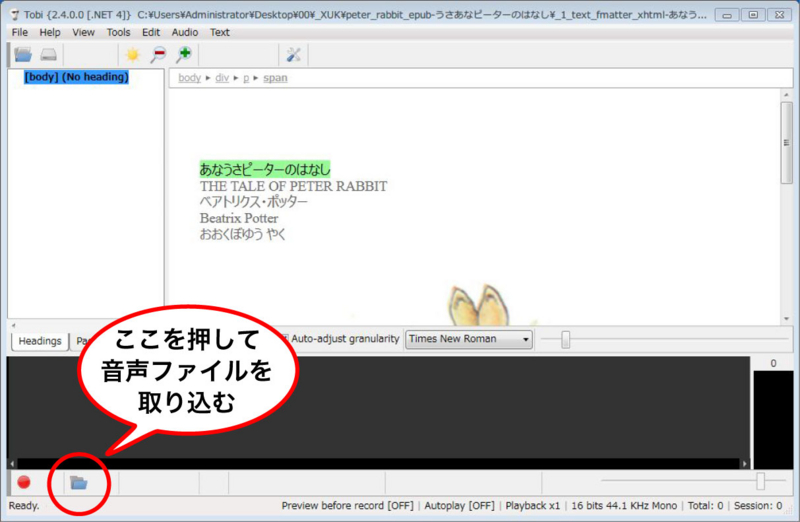Click the sun icon in toolbar
The image size is (800, 522).
pyautogui.click(x=133, y=55)
